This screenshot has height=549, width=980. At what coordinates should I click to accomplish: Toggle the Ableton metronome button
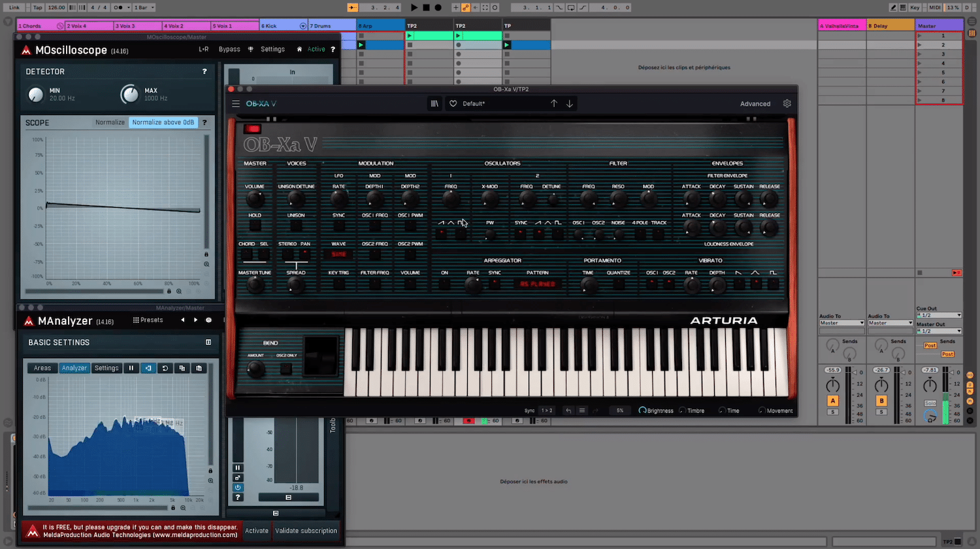pyautogui.click(x=119, y=8)
